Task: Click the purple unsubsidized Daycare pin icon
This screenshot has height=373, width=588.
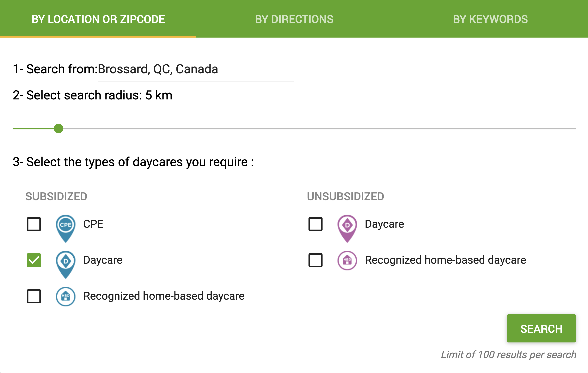Action: [347, 229]
